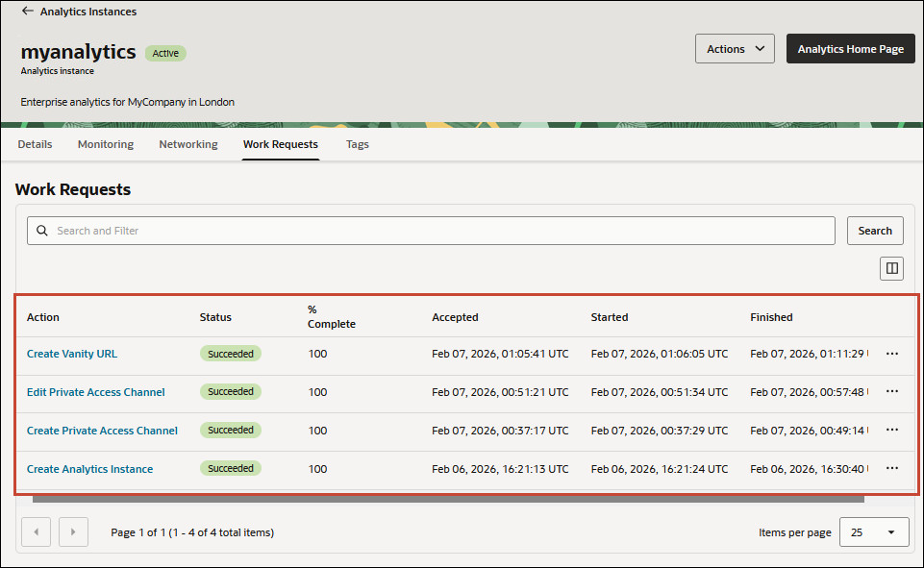This screenshot has height=568, width=924.
Task: Switch to the Monitoring tab
Action: click(105, 144)
